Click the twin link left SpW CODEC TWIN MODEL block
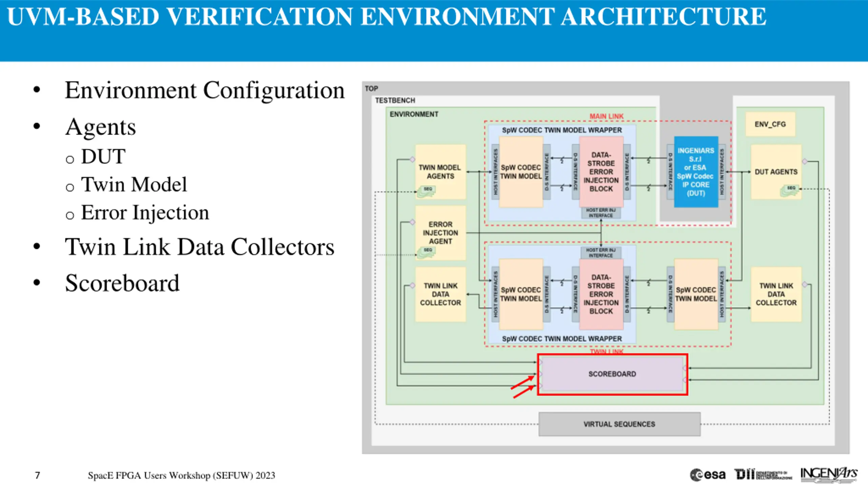This screenshot has width=868, height=488. [521, 294]
